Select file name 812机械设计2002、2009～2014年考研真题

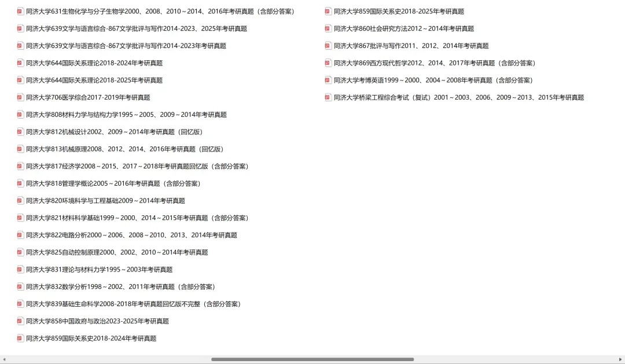(x=115, y=132)
